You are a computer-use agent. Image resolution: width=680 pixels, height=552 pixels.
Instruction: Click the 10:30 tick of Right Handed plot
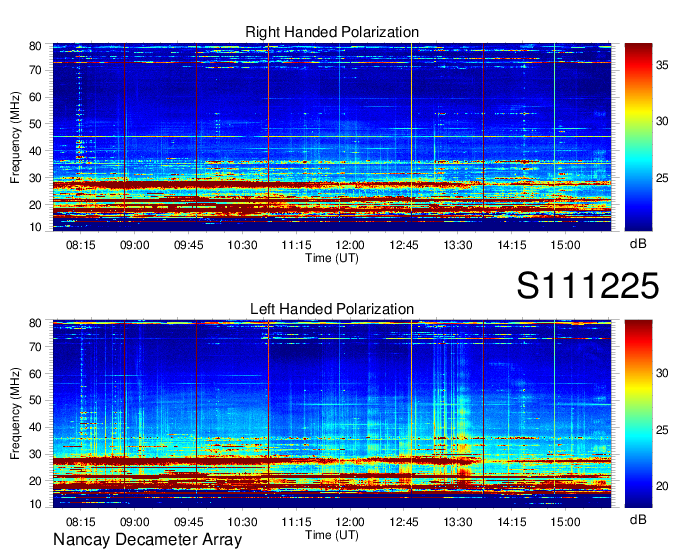pyautogui.click(x=242, y=245)
